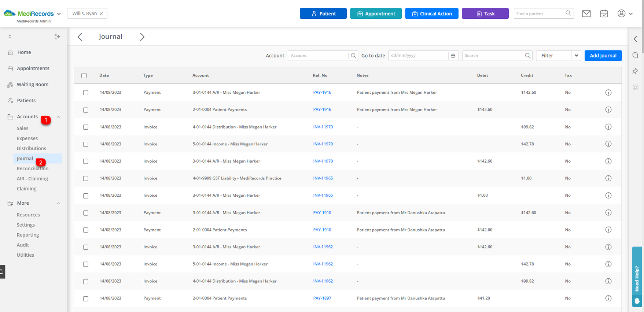Click the Filter button label
This screenshot has height=312, width=644.
[x=547, y=56]
